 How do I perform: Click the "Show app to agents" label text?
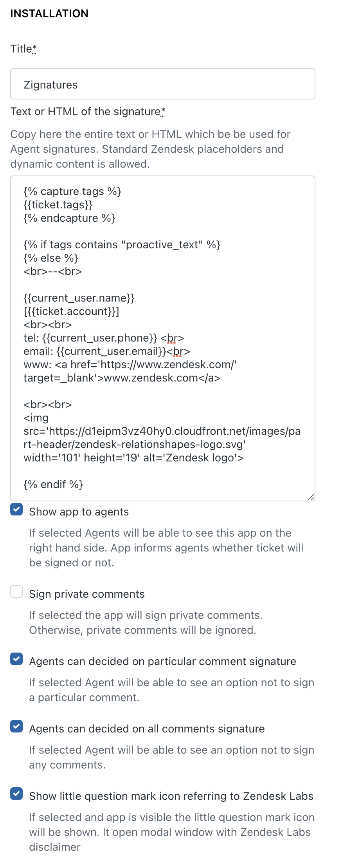(79, 512)
